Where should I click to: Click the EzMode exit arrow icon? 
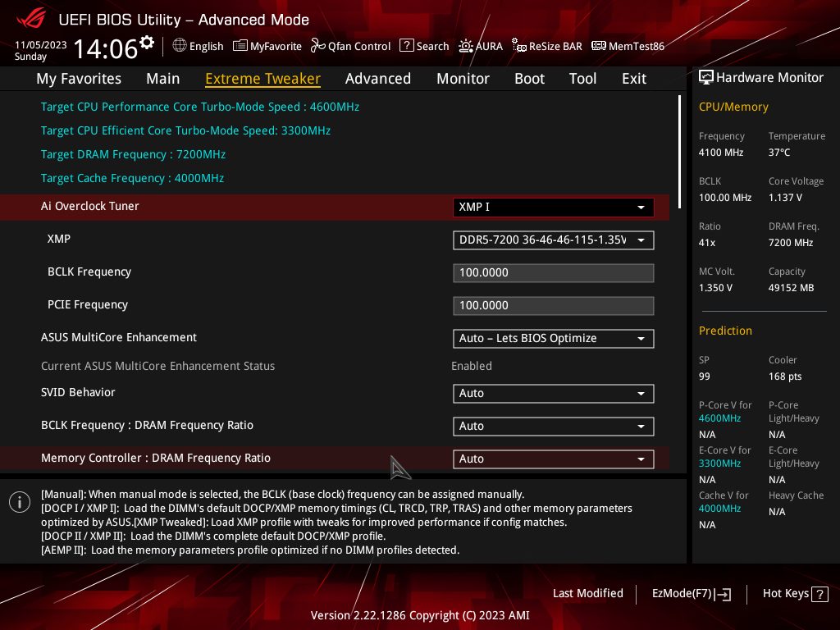click(x=723, y=594)
